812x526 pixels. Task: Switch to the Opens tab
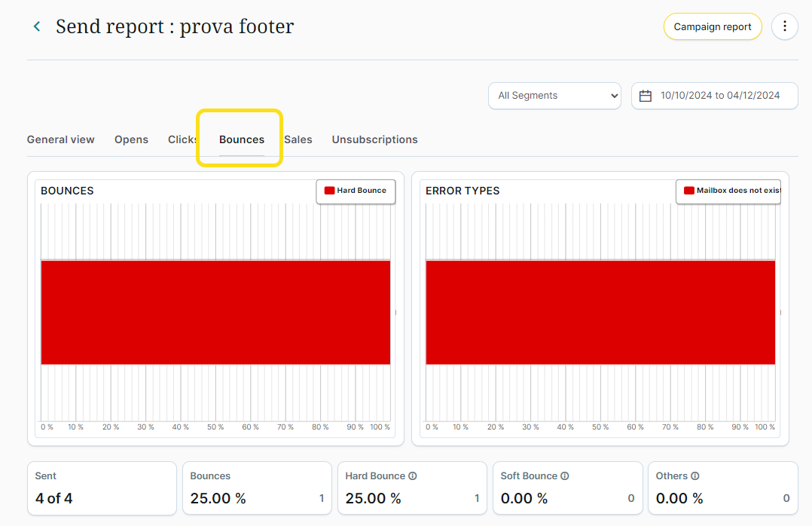[x=131, y=139]
